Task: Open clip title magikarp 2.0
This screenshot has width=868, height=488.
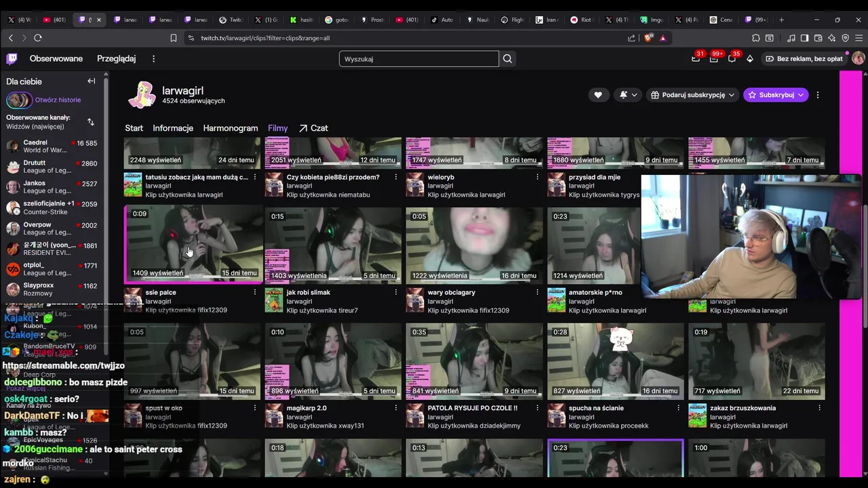Action: coord(307,408)
